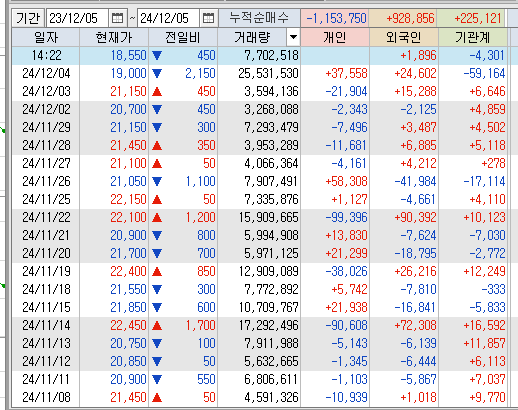The width and height of the screenshot is (518, 410).
Task: Click cumulative institution value +225,121
Action: click(x=478, y=18)
